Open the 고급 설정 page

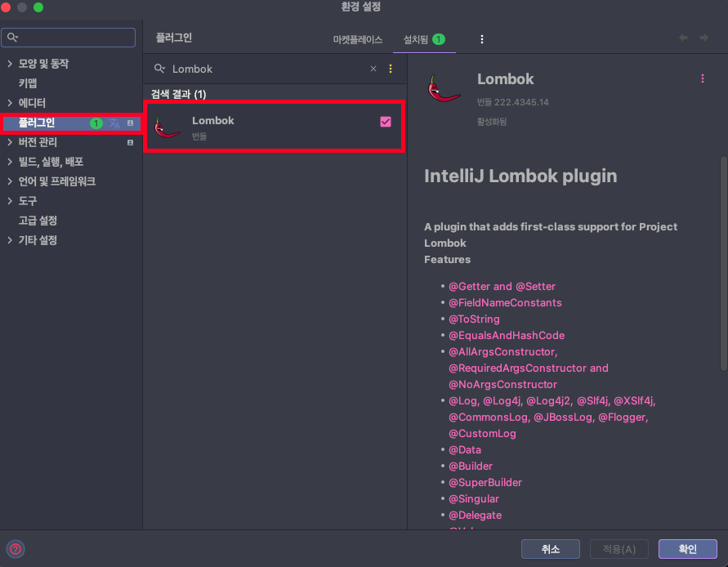coord(38,221)
